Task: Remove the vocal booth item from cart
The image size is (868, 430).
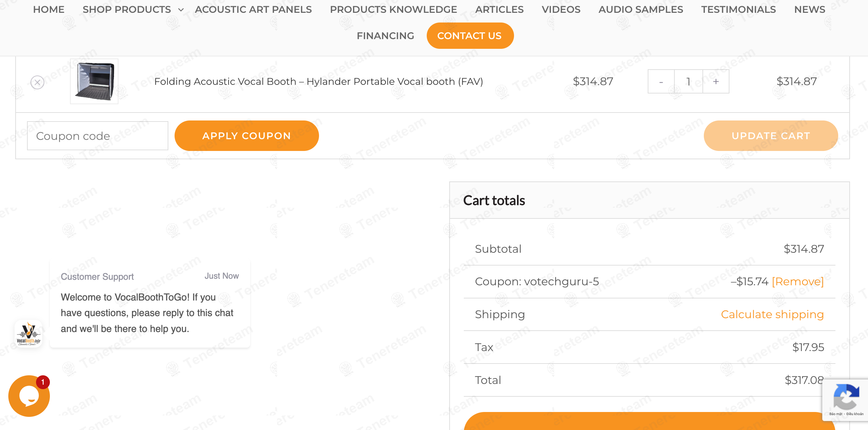Action: tap(37, 82)
